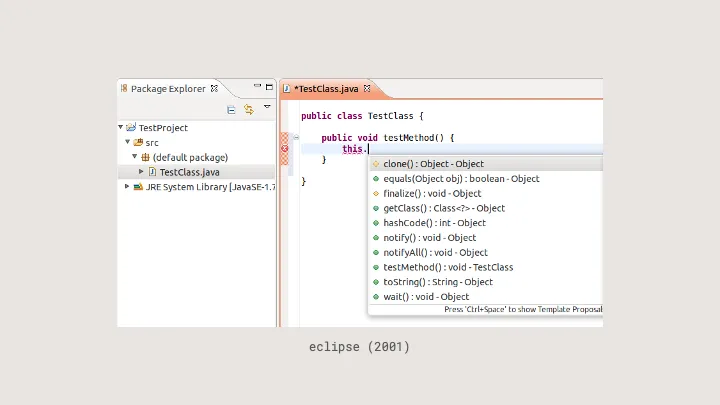Screen dimensions: 720x405
Task: Close the Package Explorer view tab
Action: click(x=214, y=89)
